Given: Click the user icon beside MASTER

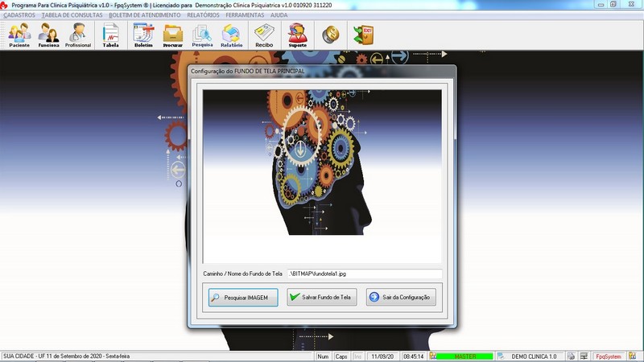Looking at the screenshot, I should (x=433, y=356).
